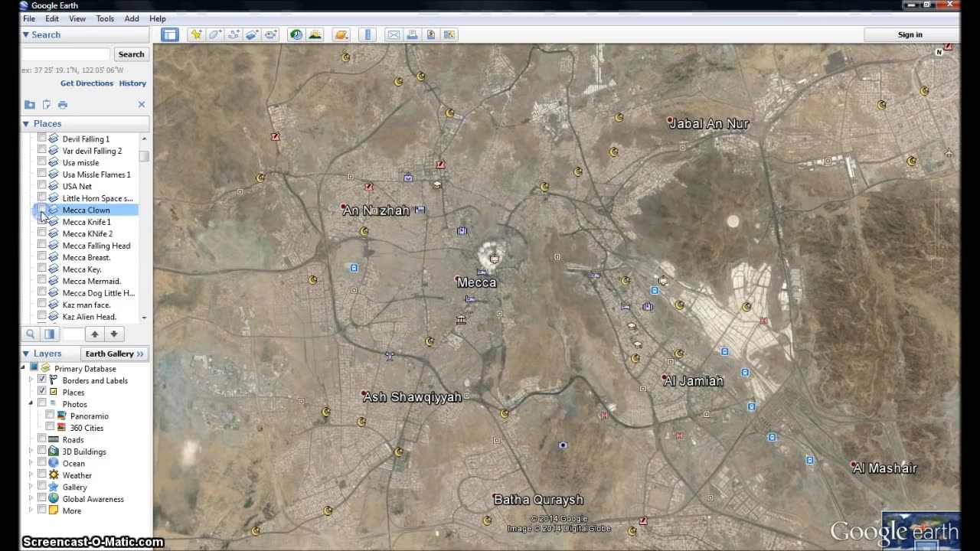This screenshot has width=980, height=551.
Task: Enable the Roads layer checkbox
Action: 41,439
